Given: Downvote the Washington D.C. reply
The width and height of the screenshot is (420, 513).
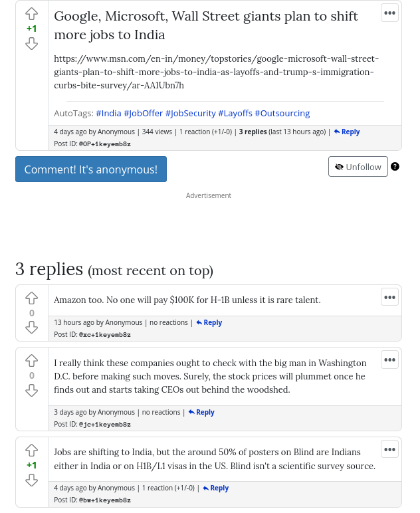Looking at the screenshot, I should tap(32, 391).
